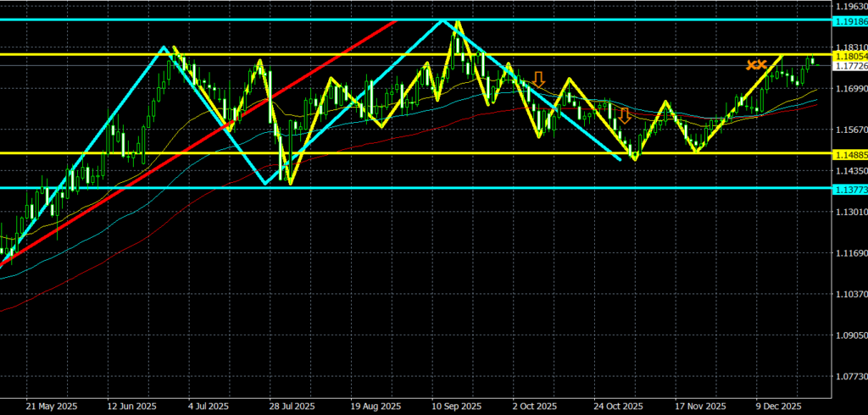
Task: Select the 17 Nov 2025 date label
Action: [x=698, y=405]
